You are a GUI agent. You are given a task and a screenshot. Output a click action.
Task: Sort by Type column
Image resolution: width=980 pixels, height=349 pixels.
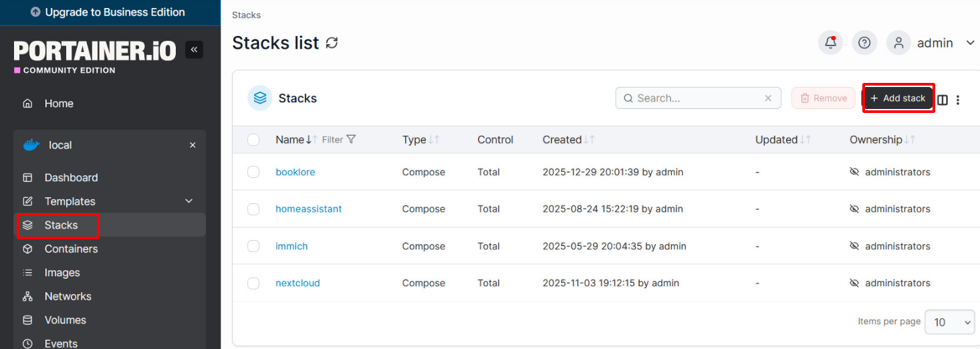pyautogui.click(x=420, y=140)
